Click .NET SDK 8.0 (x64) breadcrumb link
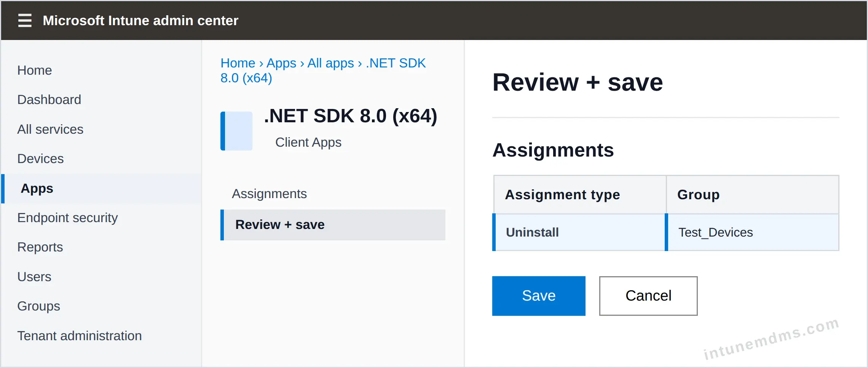 323,70
